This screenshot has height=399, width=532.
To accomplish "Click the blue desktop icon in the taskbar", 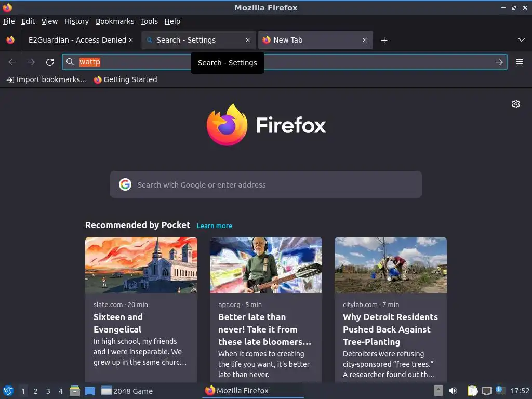I will pyautogui.click(x=90, y=391).
